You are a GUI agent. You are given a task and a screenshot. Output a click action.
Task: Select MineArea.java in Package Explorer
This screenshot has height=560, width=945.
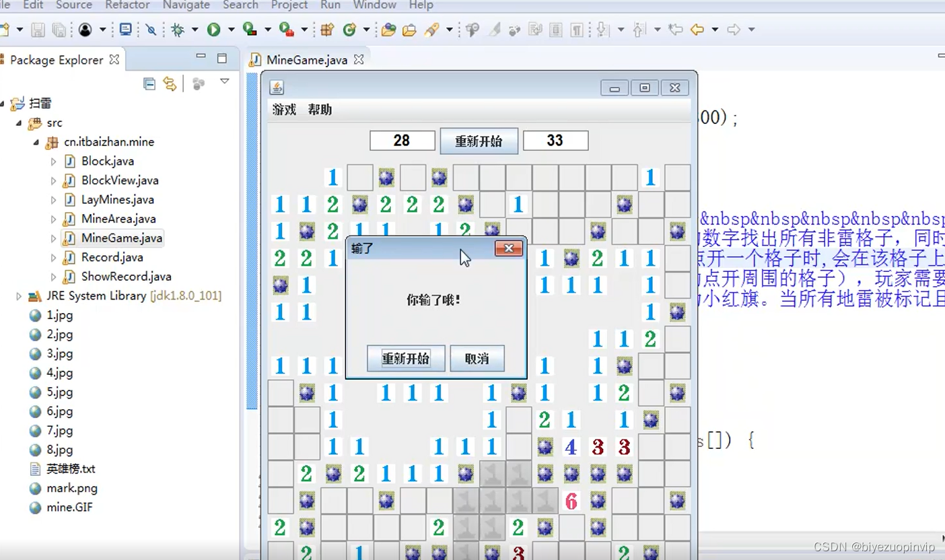[x=118, y=219]
